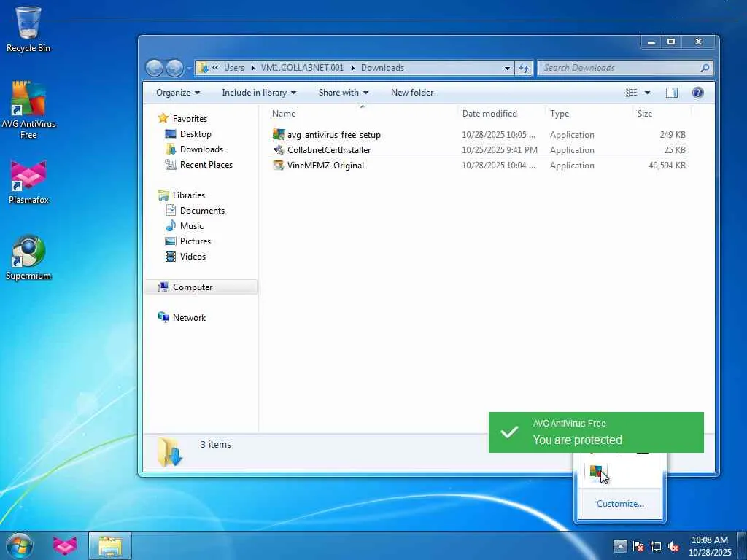
Task: Click the 10/25/2025 9:41 PM date cell
Action: tap(499, 150)
